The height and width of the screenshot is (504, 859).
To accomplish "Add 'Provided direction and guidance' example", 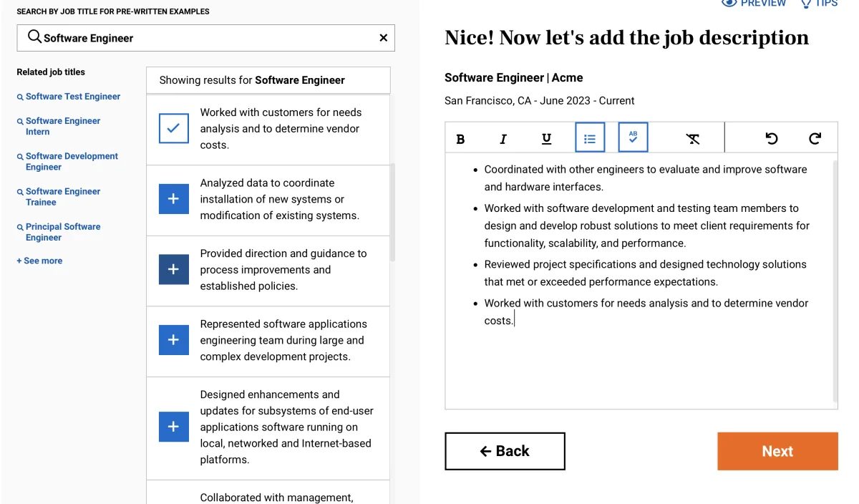I will tap(173, 269).
